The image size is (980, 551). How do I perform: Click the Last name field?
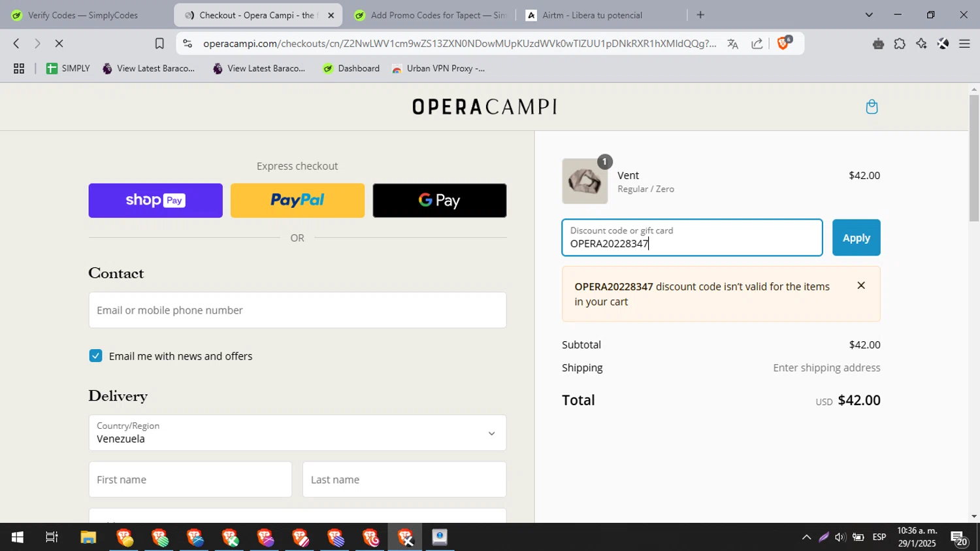tap(404, 480)
